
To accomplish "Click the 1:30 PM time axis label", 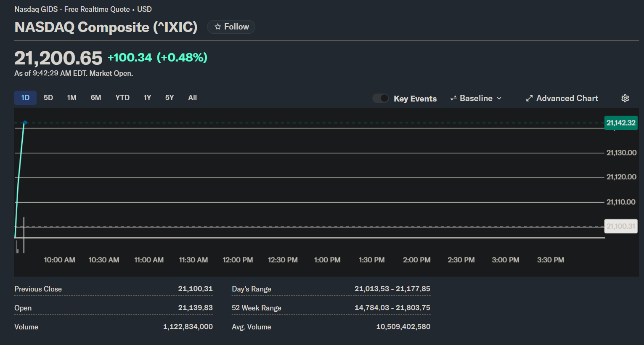I will [x=372, y=260].
